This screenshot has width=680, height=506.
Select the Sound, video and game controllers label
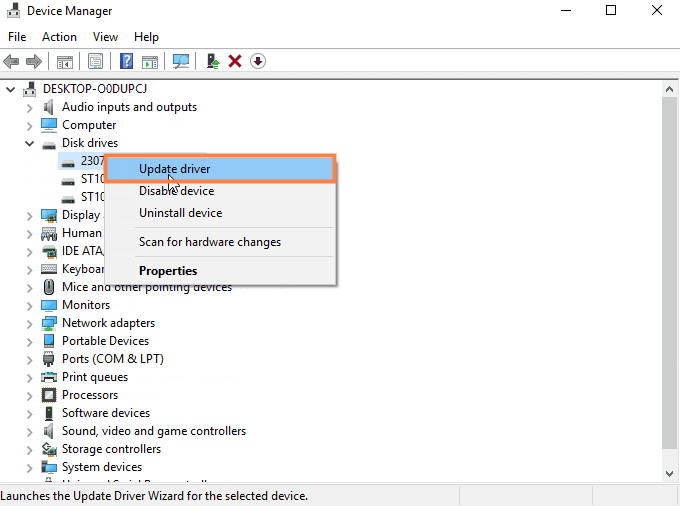[154, 431]
